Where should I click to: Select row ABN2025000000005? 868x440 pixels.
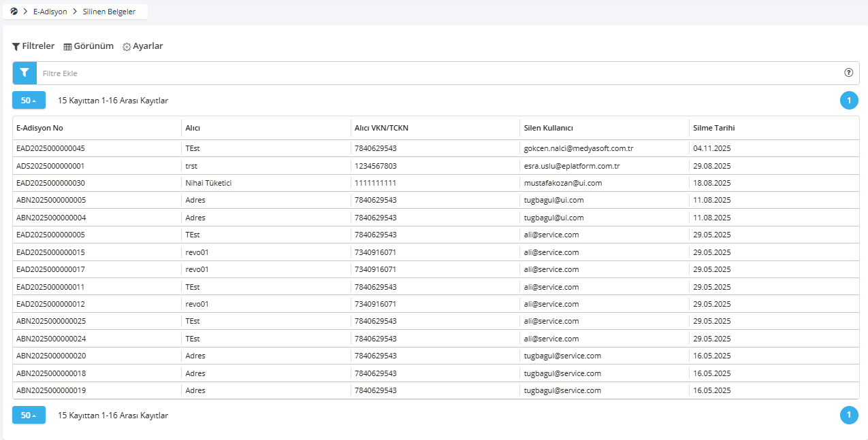coord(436,200)
